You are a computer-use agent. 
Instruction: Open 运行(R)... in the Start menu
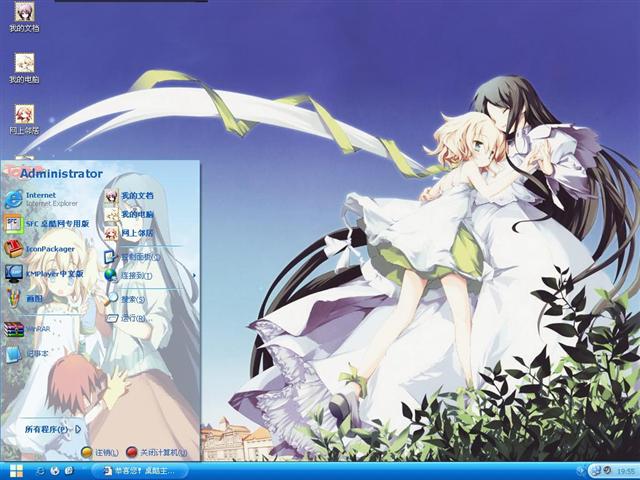131,318
